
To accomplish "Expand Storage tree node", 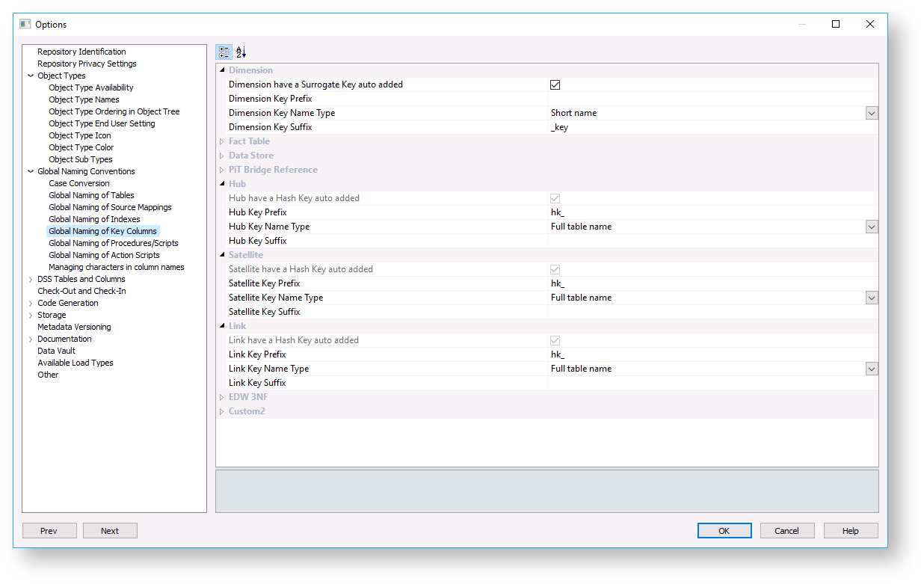I will [x=31, y=315].
